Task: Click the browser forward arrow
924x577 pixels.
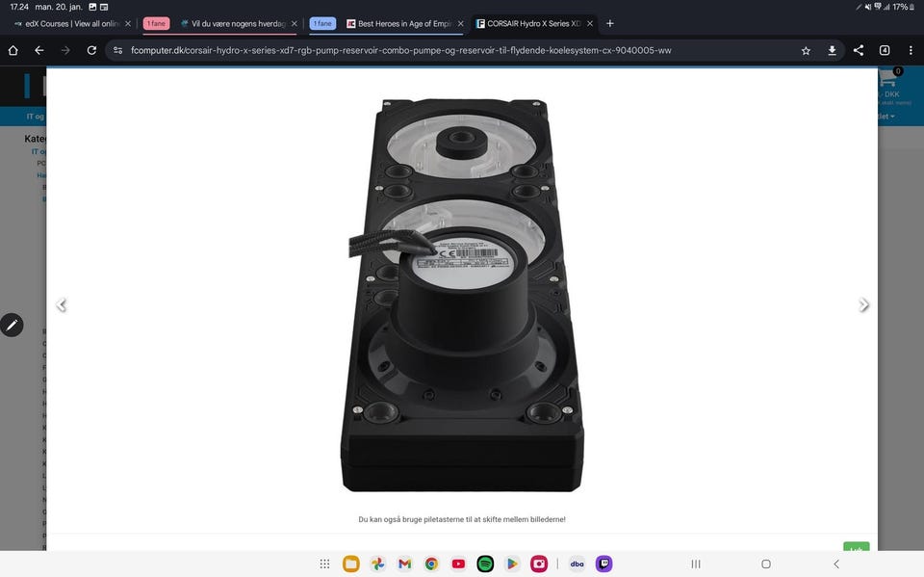Action: [x=65, y=50]
